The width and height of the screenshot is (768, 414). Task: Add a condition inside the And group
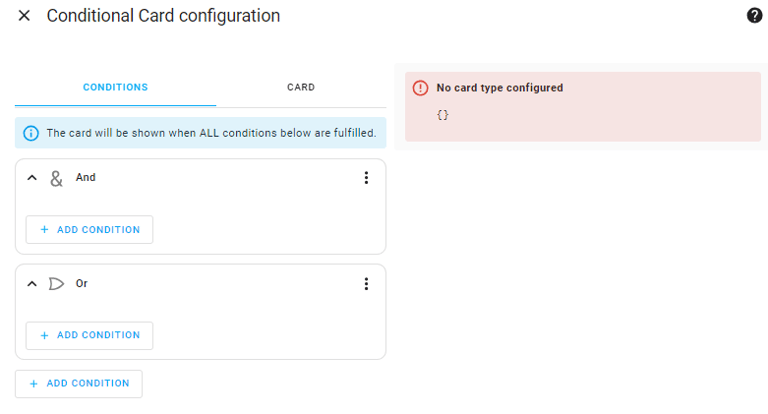(x=89, y=229)
